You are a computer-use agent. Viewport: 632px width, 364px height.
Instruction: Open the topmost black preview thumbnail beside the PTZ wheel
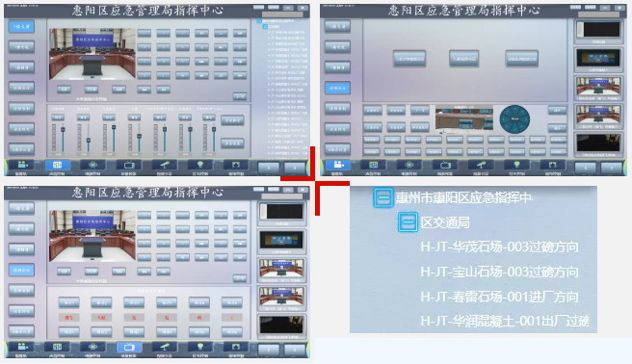598,31
